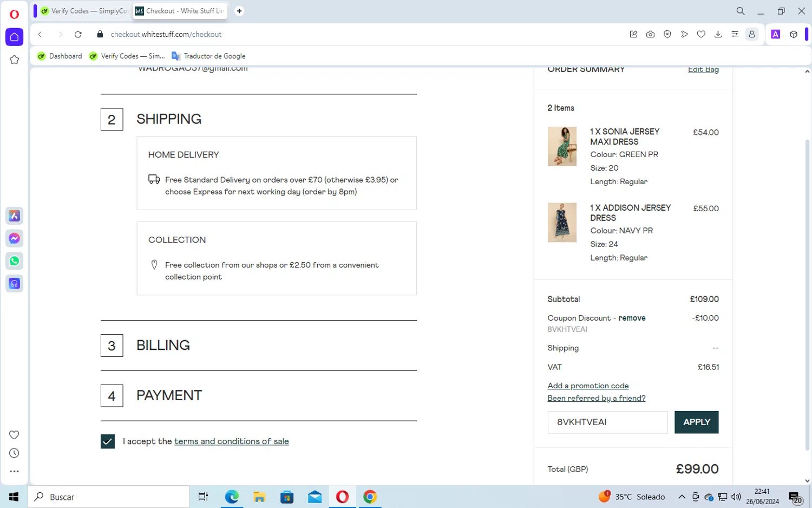Open the Dashboard bookmark
The image size is (812, 508).
[60, 56]
